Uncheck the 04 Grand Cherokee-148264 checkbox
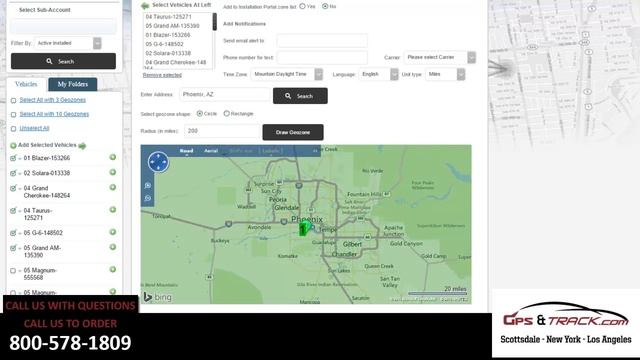This screenshot has height=360, width=640. click(13, 188)
